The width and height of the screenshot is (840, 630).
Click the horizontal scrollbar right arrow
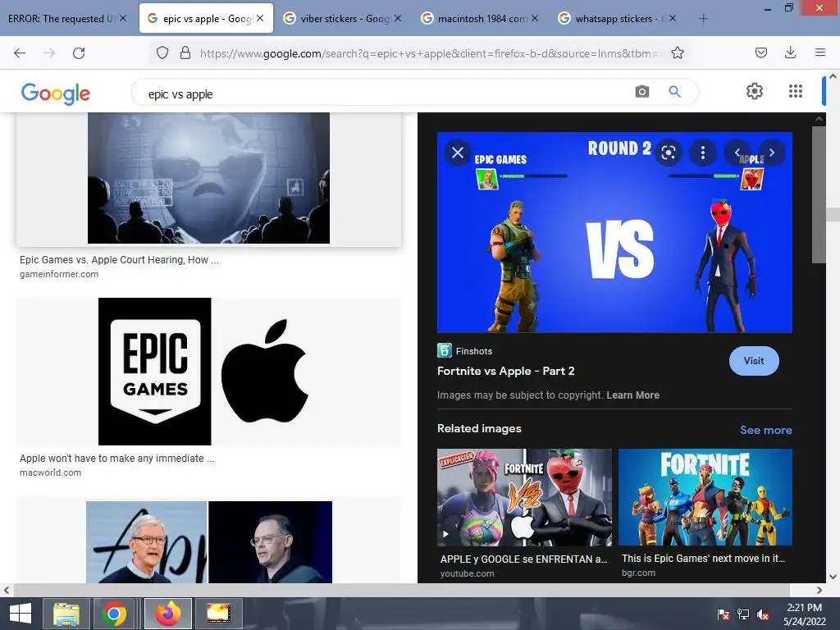pyautogui.click(x=819, y=590)
